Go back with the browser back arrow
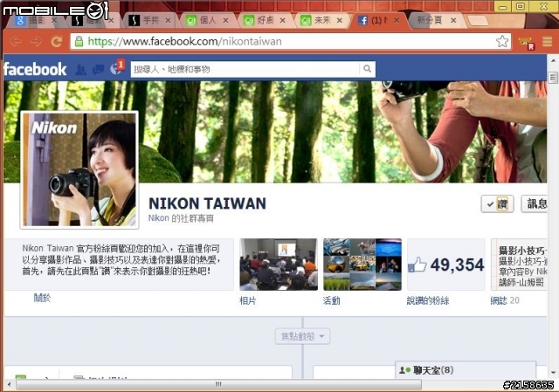 [16, 42]
